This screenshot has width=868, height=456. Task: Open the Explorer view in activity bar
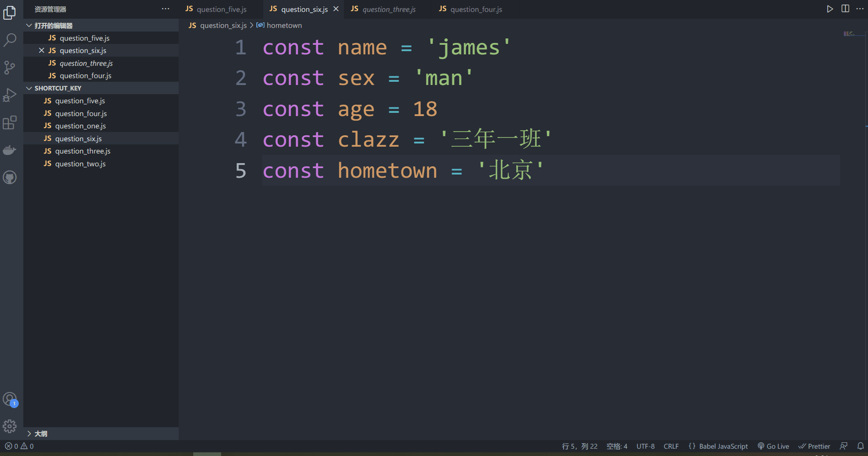10,13
